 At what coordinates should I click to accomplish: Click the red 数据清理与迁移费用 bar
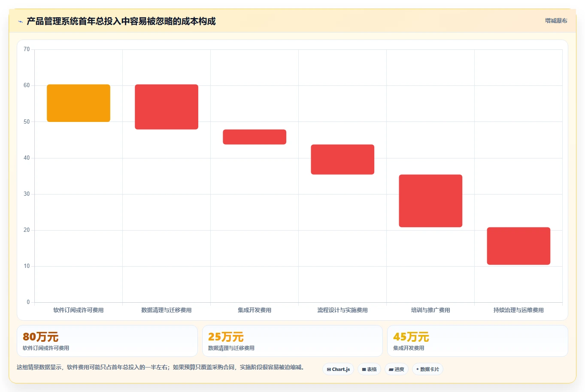[167, 107]
